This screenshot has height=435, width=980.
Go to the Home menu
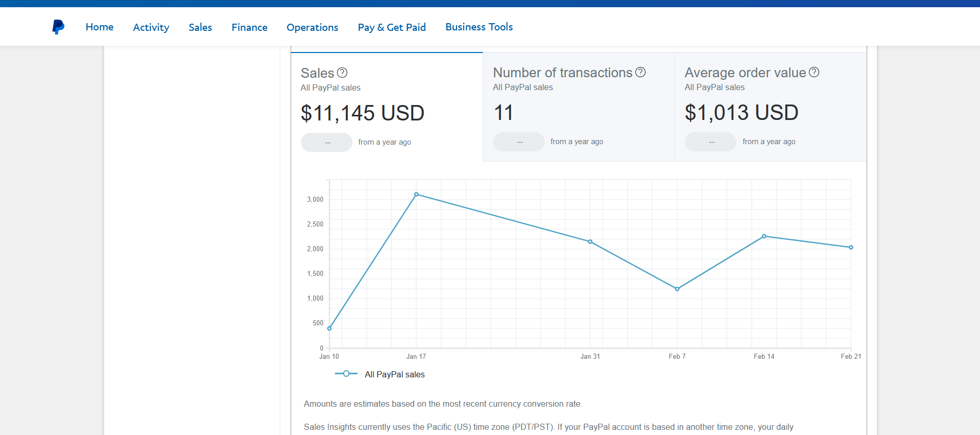(99, 27)
